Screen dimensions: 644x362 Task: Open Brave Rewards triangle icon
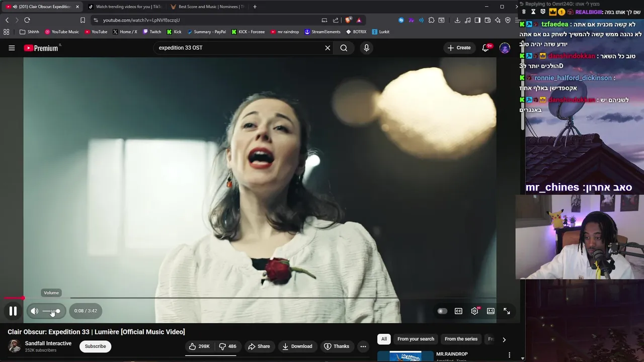[359, 20]
